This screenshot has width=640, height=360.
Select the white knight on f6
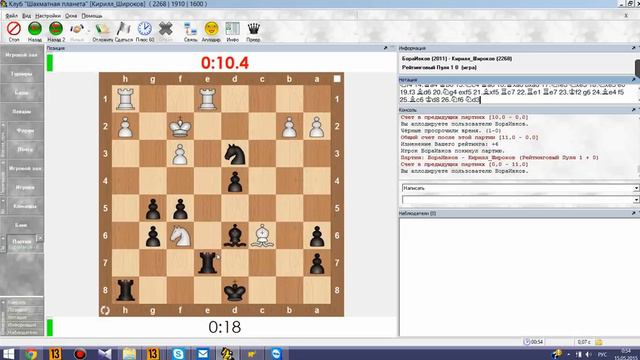(x=180, y=236)
